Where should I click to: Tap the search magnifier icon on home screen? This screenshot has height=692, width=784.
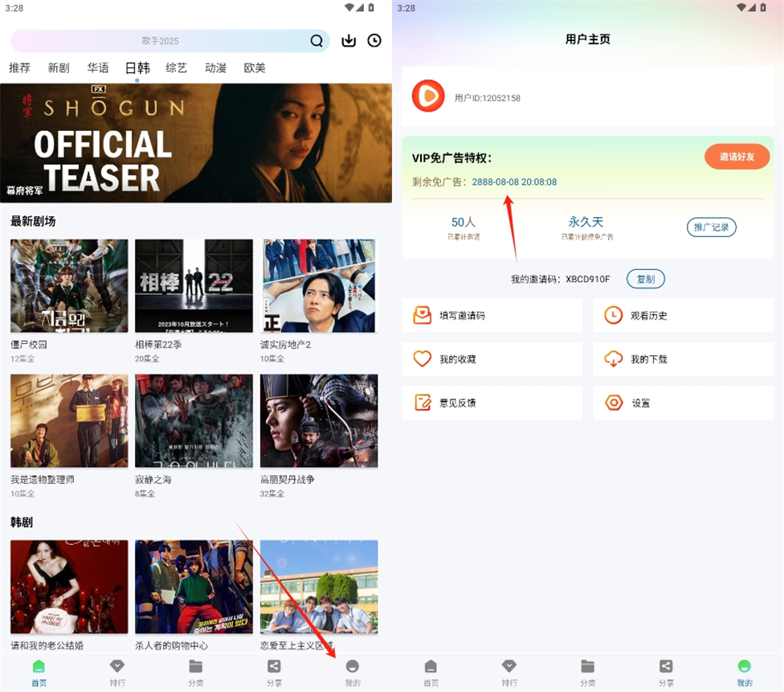coord(316,40)
